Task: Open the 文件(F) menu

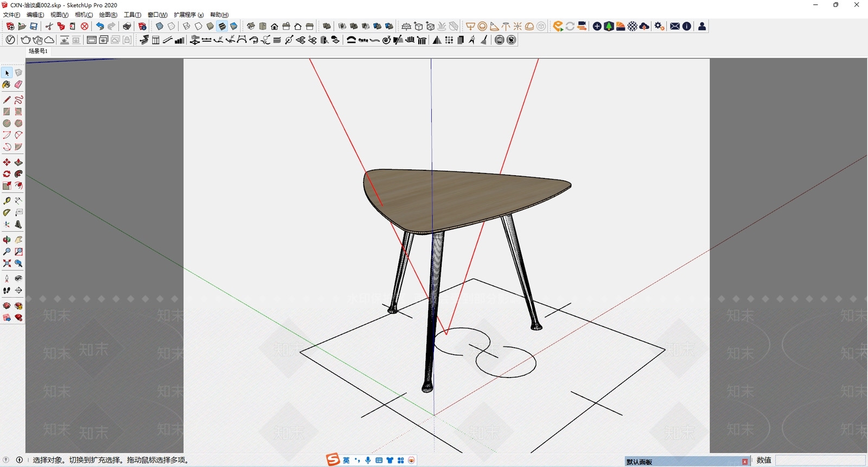Action: (x=11, y=15)
